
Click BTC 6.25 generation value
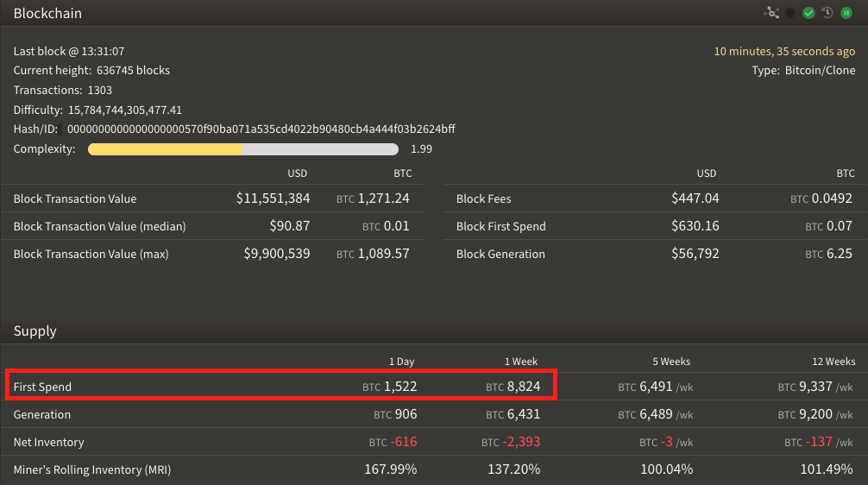[828, 254]
